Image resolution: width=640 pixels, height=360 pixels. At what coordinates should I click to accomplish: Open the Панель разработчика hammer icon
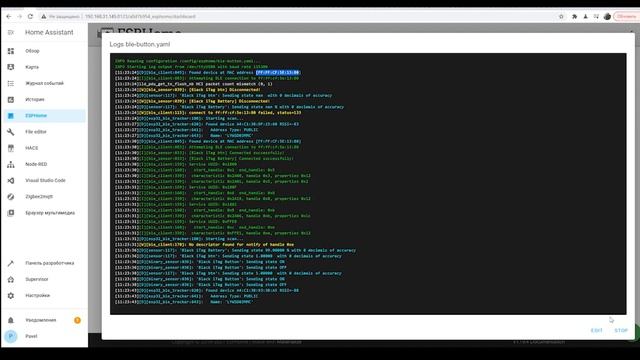click(x=11, y=263)
